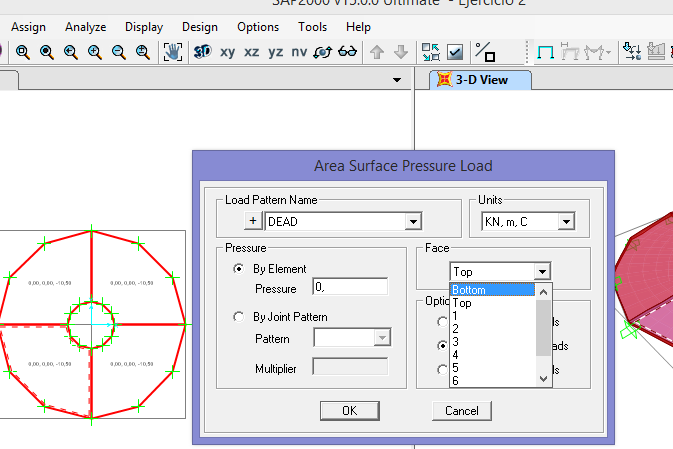The height and width of the screenshot is (449, 673).
Task: Open the Analyze menu
Action: (85, 27)
